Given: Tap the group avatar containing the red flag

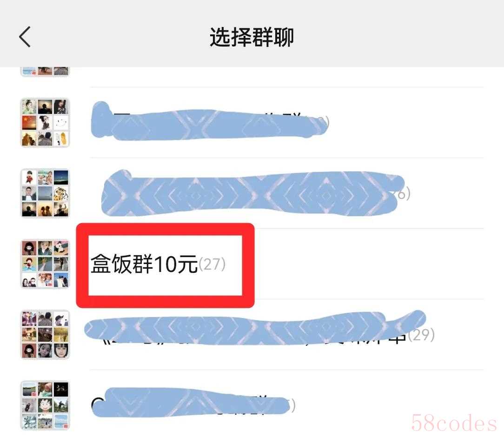Looking at the screenshot, I should point(45,122).
